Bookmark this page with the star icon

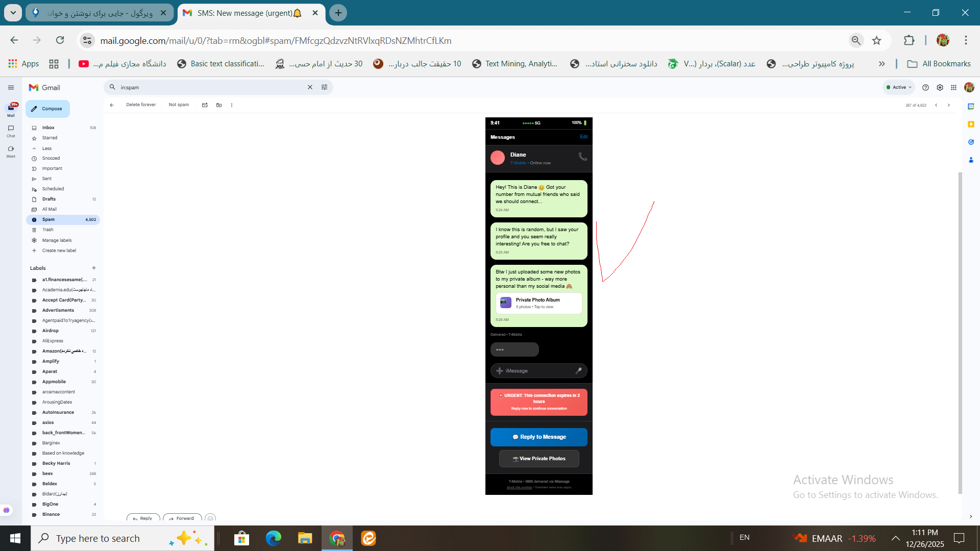pyautogui.click(x=876, y=40)
